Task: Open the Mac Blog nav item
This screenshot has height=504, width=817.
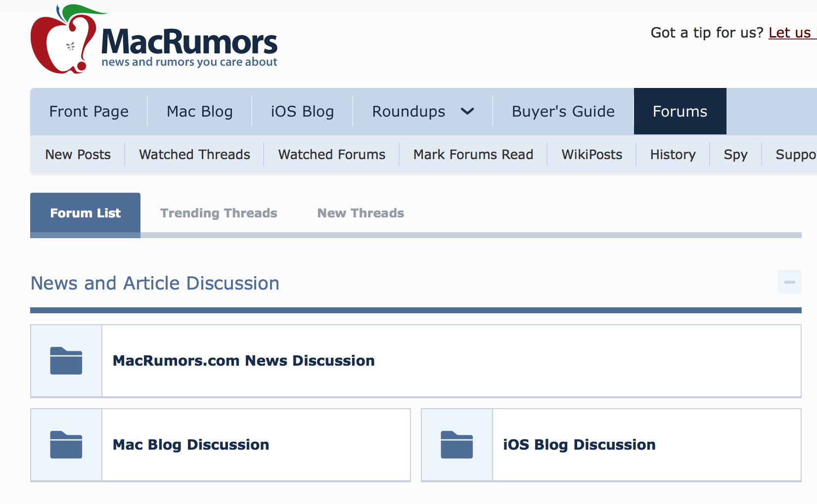Action: [200, 111]
